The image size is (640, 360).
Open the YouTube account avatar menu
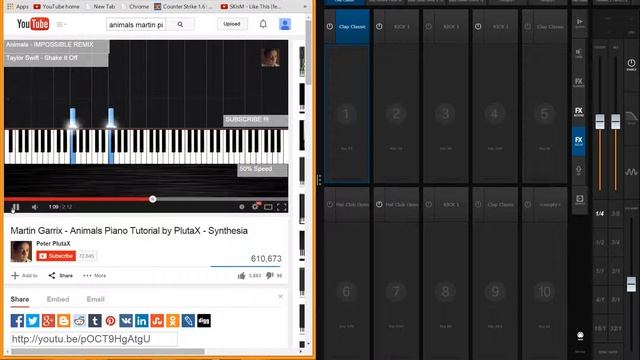285,24
